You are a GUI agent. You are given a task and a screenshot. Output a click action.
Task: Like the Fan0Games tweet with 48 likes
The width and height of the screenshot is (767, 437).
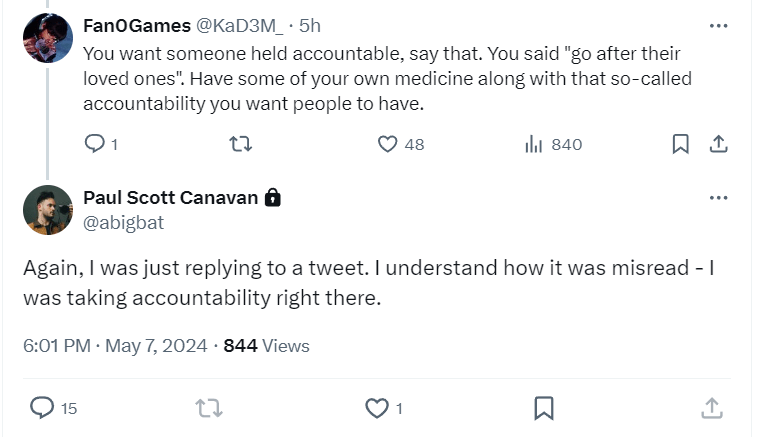(x=388, y=144)
